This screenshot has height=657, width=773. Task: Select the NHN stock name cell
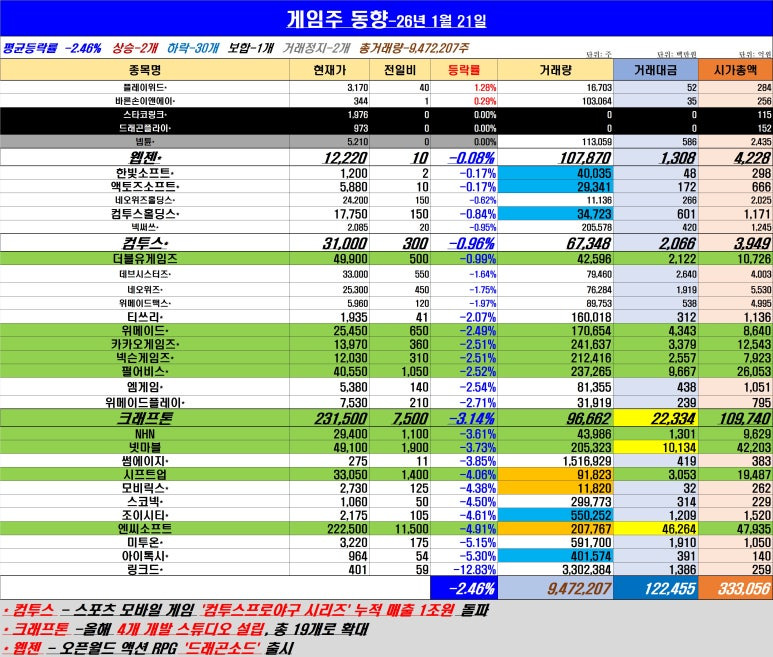[x=145, y=434]
